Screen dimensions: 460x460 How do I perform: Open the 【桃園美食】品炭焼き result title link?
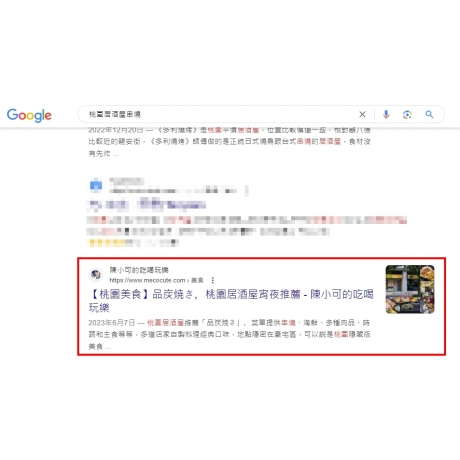231,301
